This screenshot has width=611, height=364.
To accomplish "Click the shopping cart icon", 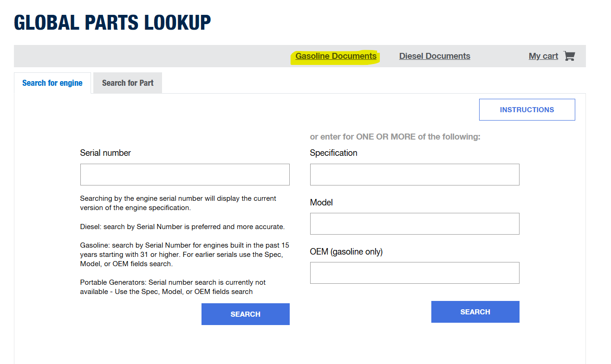I will click(569, 56).
